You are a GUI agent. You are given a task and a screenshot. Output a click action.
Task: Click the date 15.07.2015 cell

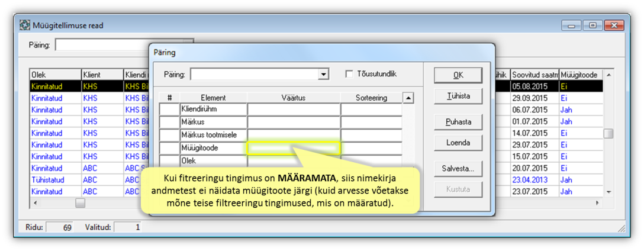point(534,156)
